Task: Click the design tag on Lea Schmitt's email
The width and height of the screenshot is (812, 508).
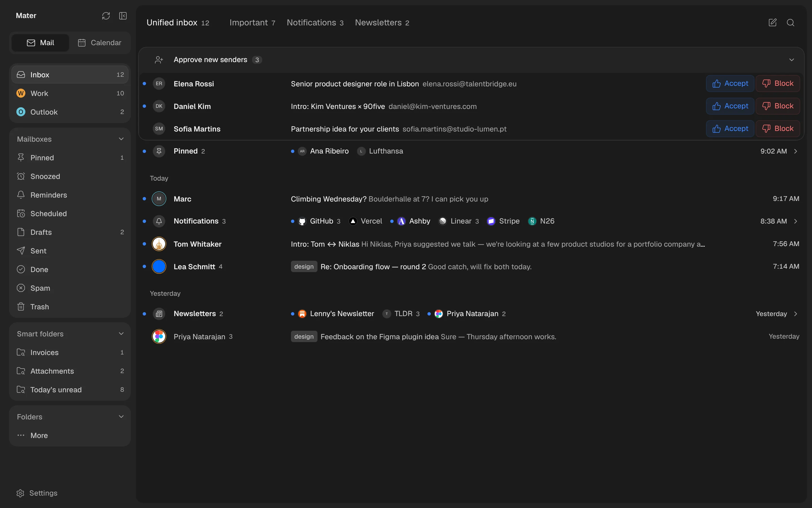Action: [304, 266]
